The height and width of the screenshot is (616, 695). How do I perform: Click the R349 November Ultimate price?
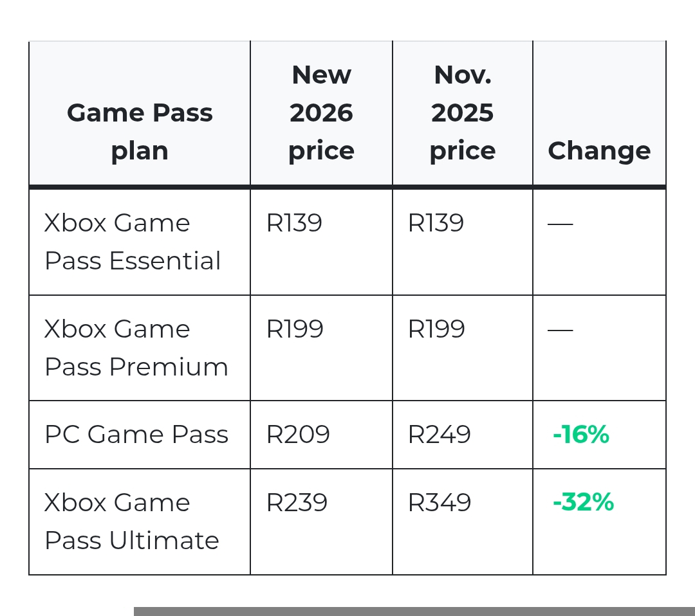coord(440,502)
